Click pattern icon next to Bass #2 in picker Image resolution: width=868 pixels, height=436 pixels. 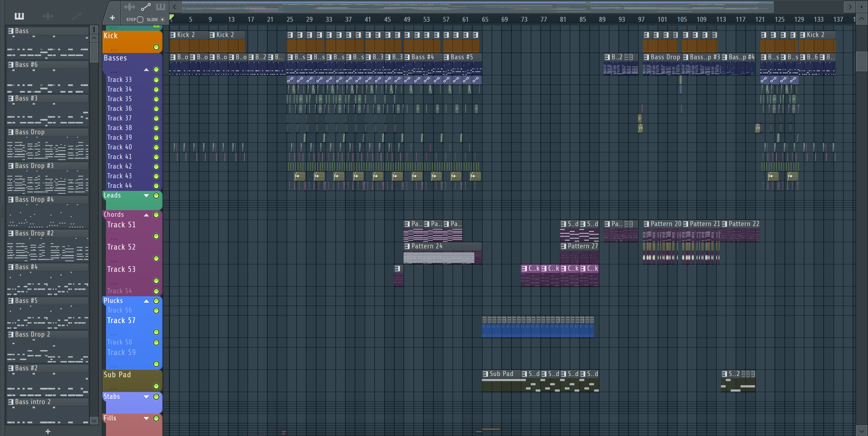point(11,368)
